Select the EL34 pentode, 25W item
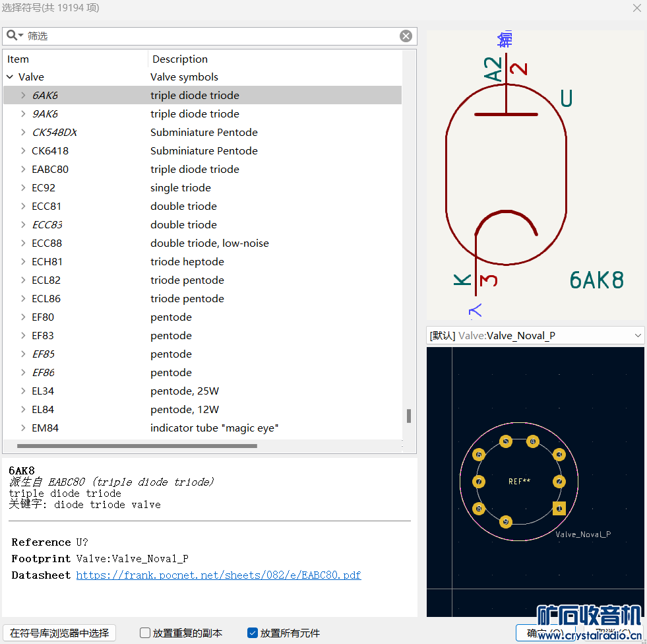 [x=202, y=391]
